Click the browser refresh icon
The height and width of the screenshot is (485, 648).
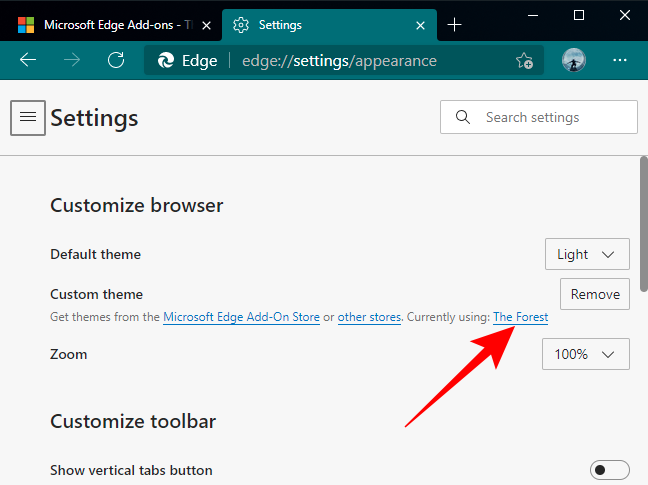point(116,60)
